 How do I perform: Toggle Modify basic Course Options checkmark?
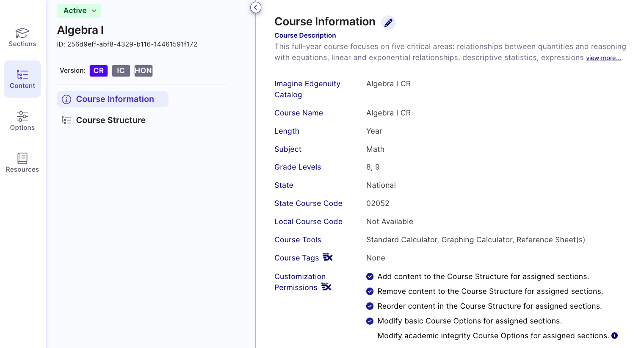pyautogui.click(x=370, y=321)
